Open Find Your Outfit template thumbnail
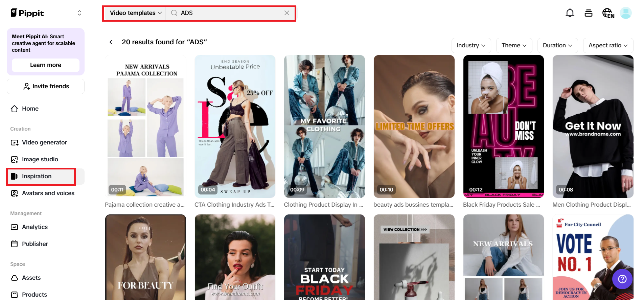Image resolution: width=644 pixels, height=300 pixels. (235, 257)
